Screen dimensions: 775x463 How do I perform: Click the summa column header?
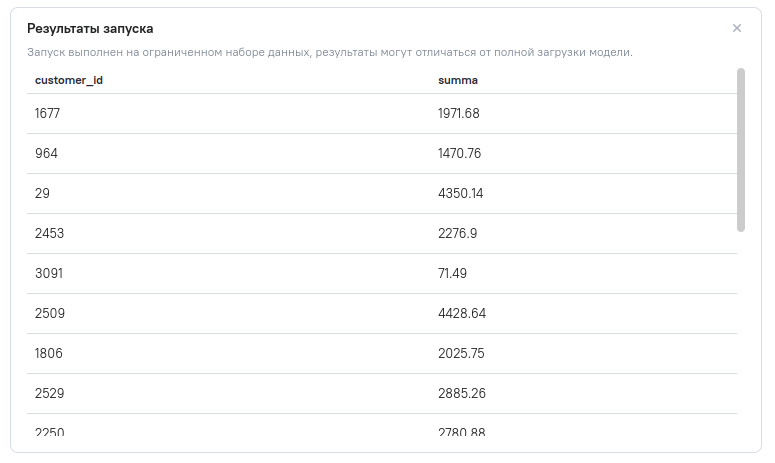point(458,80)
